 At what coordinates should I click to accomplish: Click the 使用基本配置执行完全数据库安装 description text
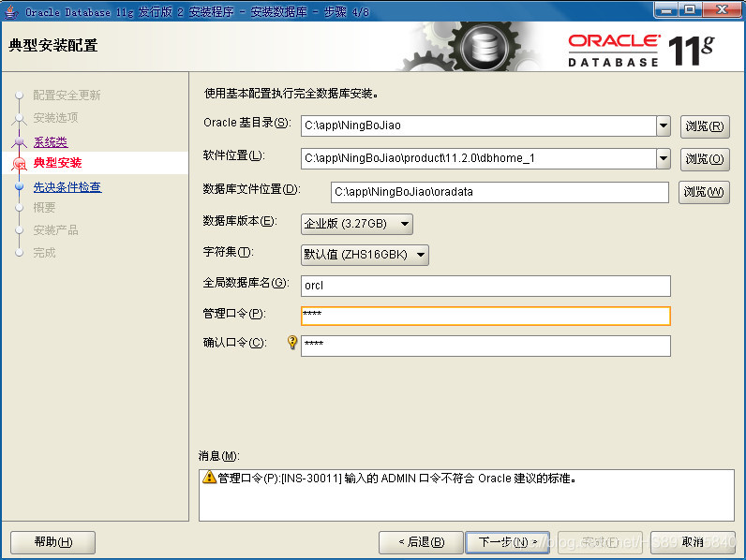pyautogui.click(x=291, y=94)
